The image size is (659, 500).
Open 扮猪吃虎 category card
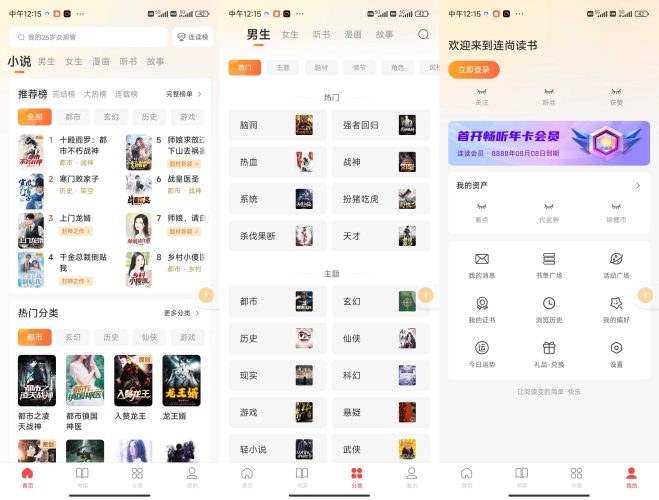tap(381, 199)
